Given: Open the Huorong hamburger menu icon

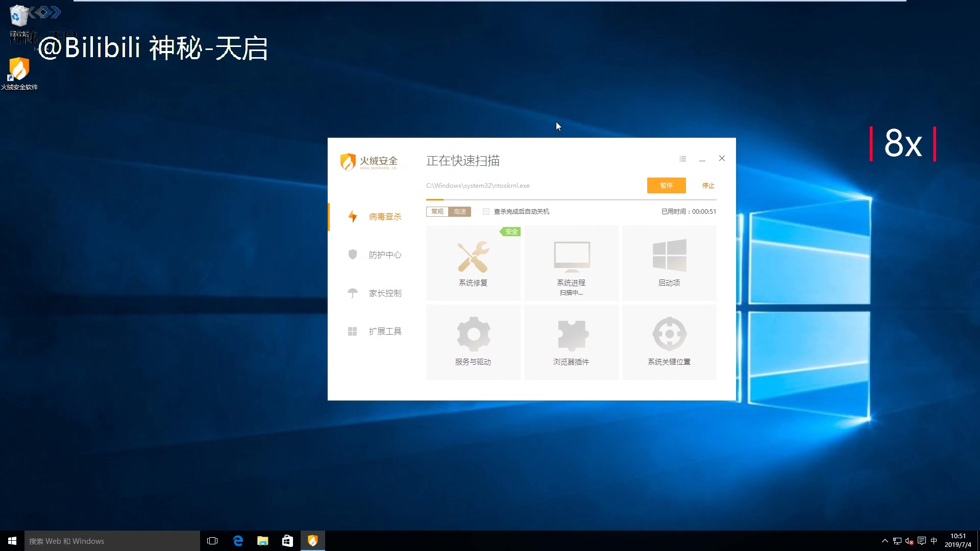Looking at the screenshot, I should [x=683, y=159].
